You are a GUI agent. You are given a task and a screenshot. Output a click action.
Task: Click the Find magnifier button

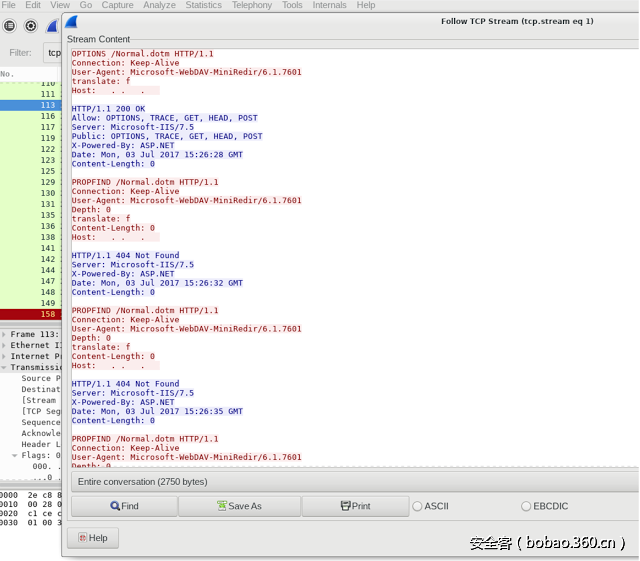[125, 506]
